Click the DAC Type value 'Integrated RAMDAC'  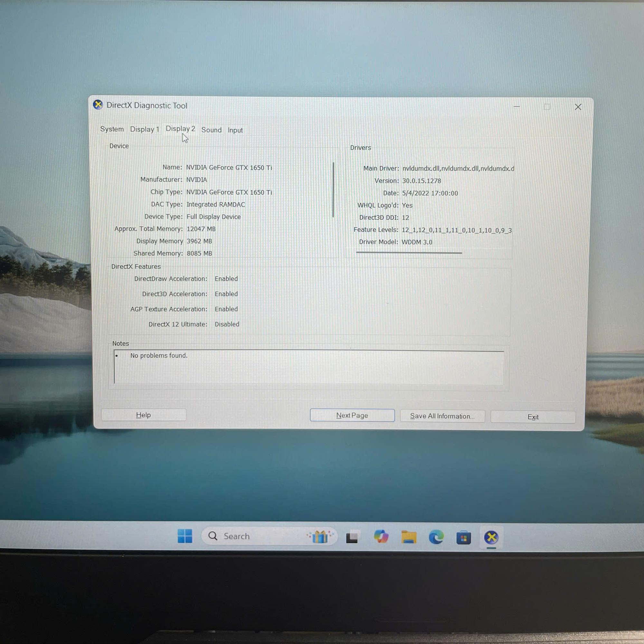click(x=216, y=204)
